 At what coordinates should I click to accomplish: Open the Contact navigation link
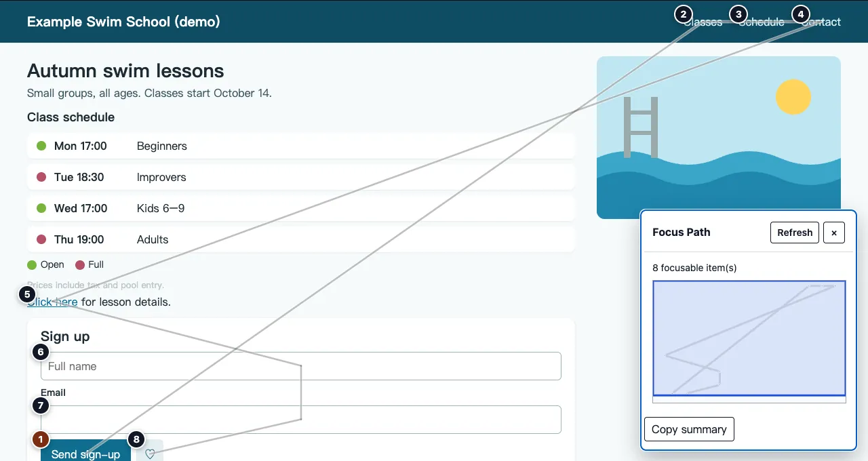[821, 22]
